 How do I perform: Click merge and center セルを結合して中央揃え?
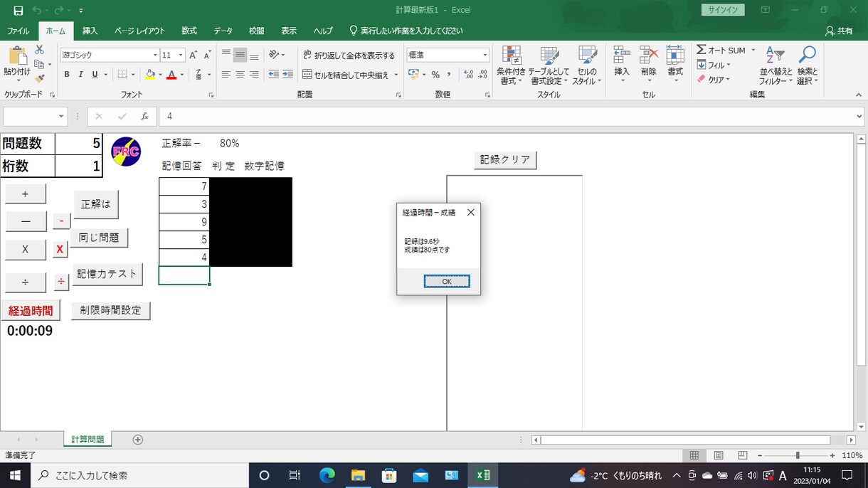pyautogui.click(x=346, y=75)
